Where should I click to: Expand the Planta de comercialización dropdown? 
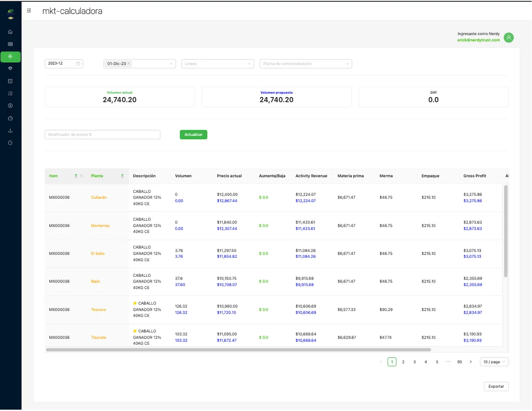pyautogui.click(x=306, y=64)
